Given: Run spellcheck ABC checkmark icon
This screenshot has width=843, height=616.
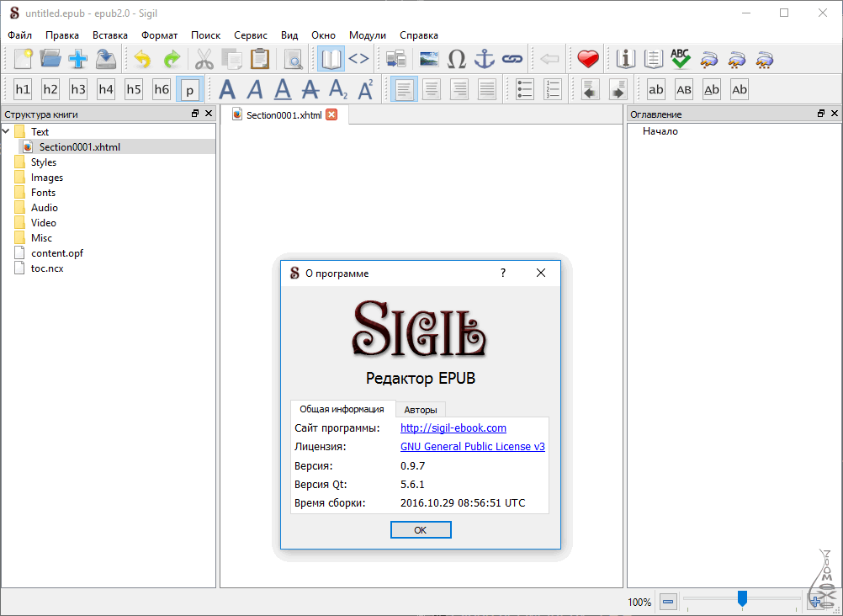Looking at the screenshot, I should 681,59.
